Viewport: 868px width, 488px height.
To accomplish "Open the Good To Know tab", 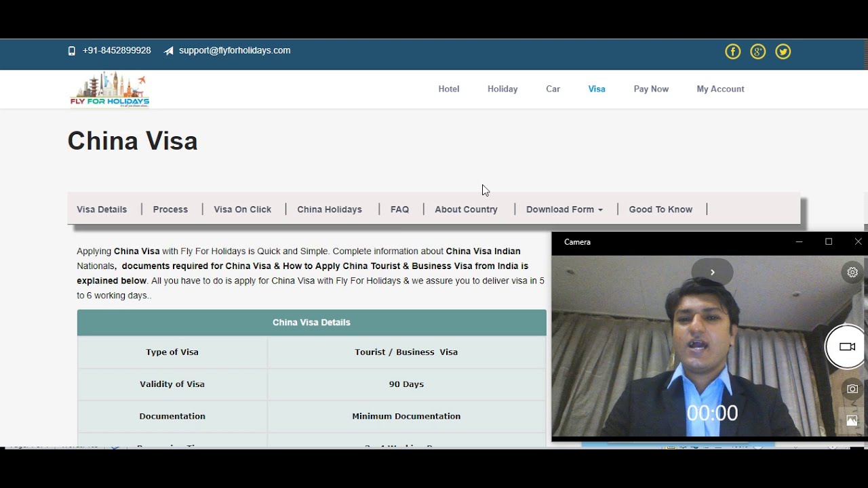I will (x=660, y=209).
